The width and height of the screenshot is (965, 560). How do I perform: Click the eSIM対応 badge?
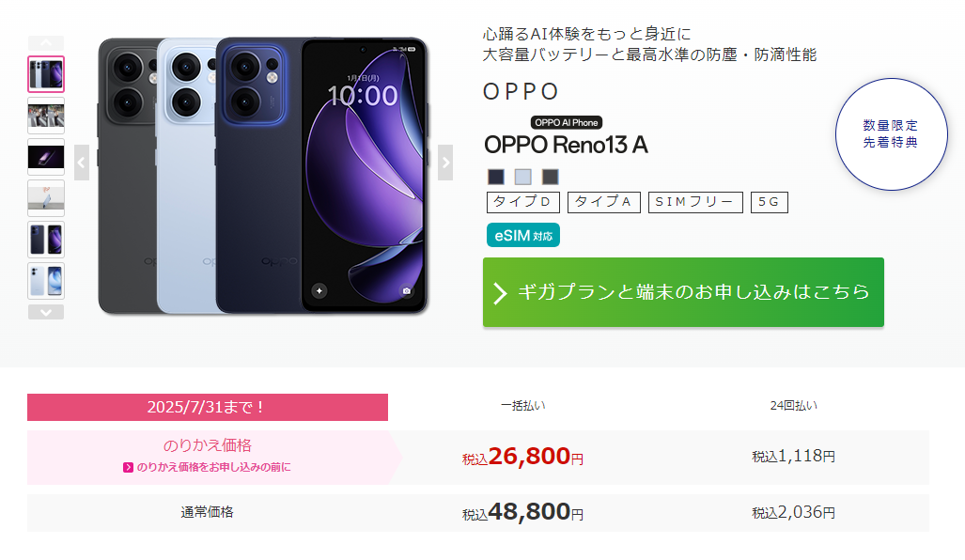523,235
